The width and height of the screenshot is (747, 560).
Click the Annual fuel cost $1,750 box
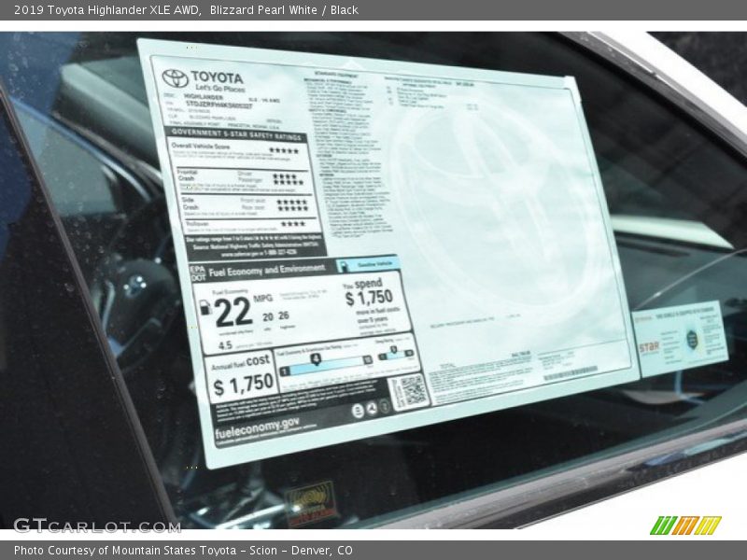click(x=241, y=375)
